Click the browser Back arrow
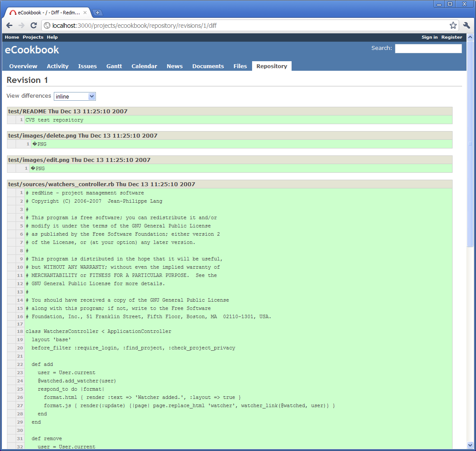Image resolution: width=476 pixels, height=451 pixels. pos(10,26)
